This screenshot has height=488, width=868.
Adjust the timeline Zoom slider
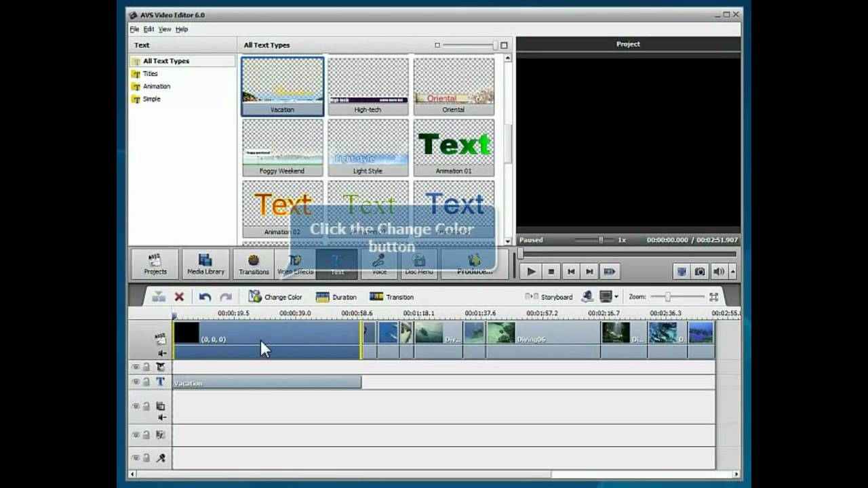tap(667, 297)
